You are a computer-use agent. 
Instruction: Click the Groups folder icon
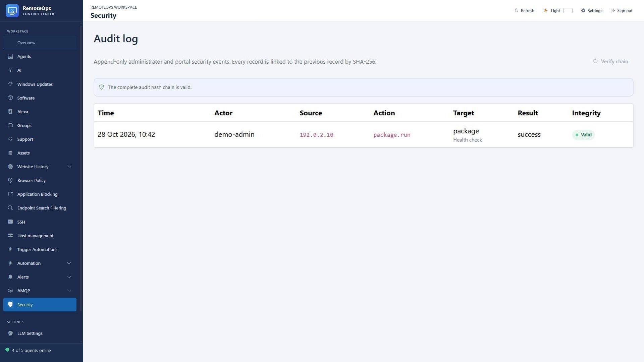[x=10, y=125]
